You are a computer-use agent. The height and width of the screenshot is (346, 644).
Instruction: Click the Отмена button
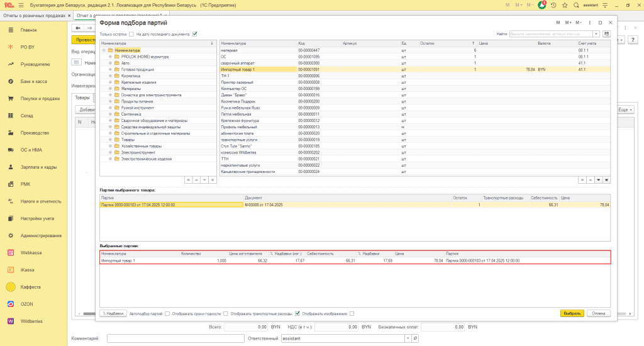click(x=599, y=313)
